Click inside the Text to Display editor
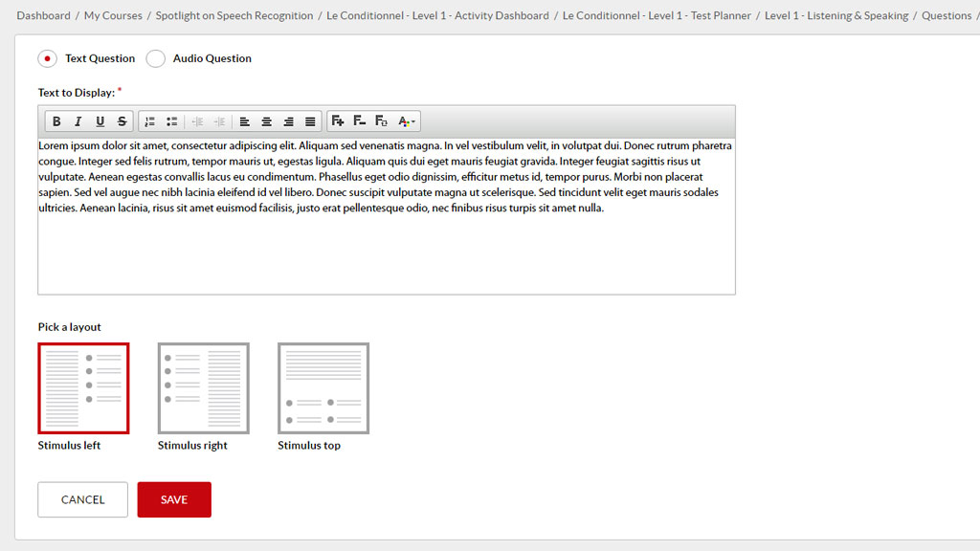The image size is (980, 551). click(x=387, y=215)
